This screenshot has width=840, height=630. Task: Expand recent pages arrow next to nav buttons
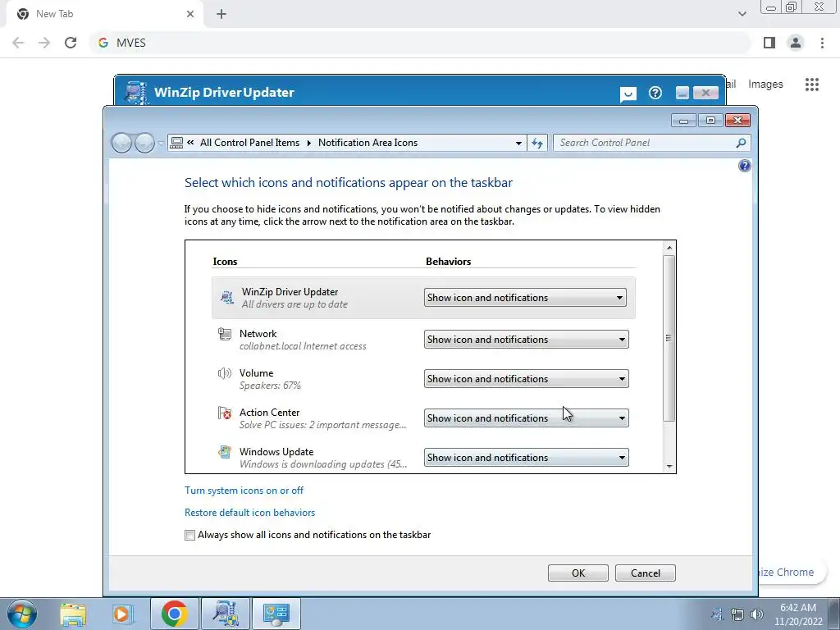(161, 143)
